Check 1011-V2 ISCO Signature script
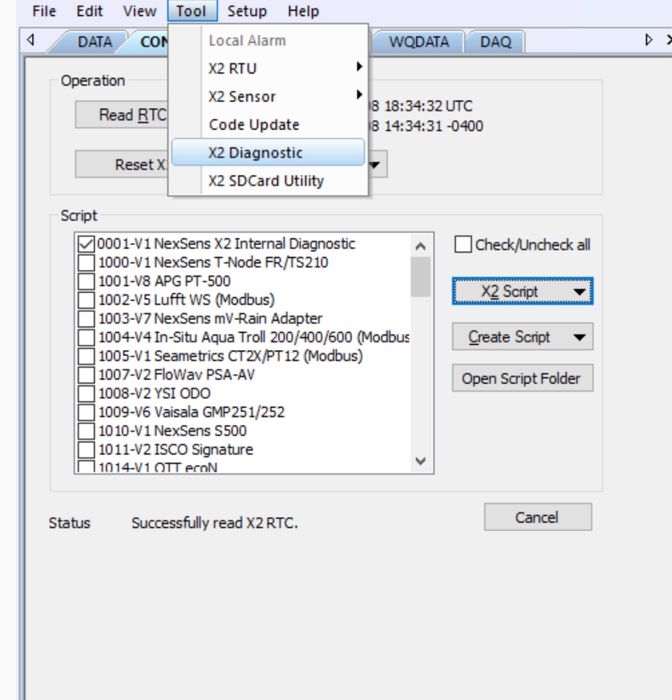This screenshot has height=700, width=672. coord(86,450)
